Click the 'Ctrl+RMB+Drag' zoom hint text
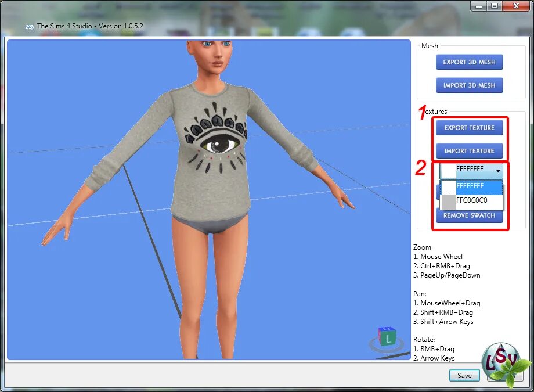The image size is (534, 392). click(x=445, y=266)
